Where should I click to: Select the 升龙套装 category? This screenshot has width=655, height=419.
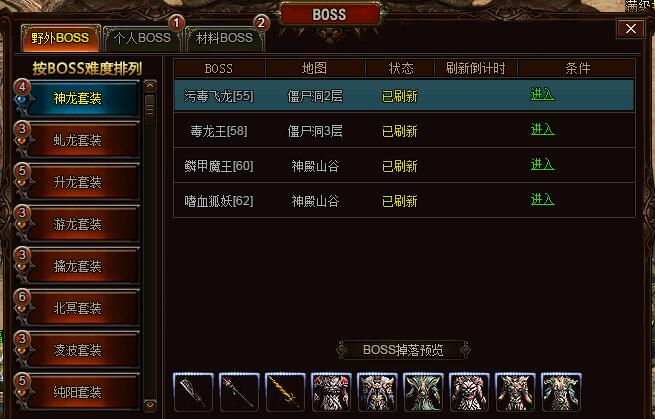point(77,182)
